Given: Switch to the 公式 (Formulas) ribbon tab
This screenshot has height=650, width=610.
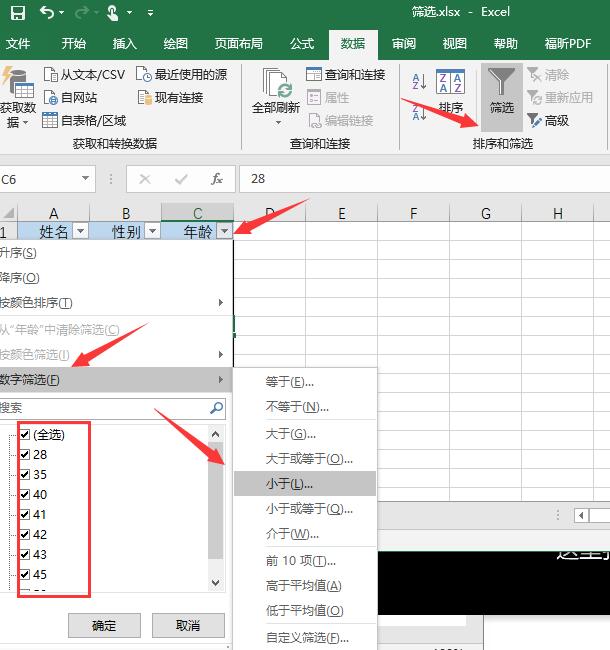Looking at the screenshot, I should tap(301, 44).
